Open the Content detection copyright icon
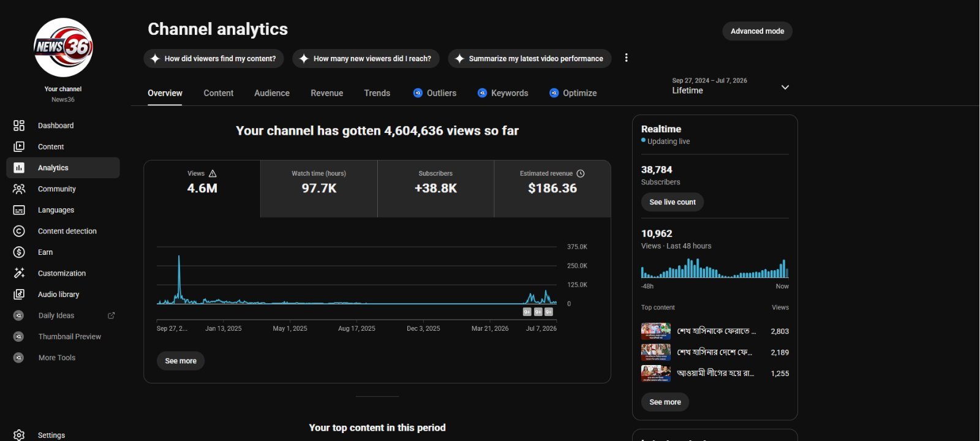This screenshot has width=980, height=441. [19, 231]
